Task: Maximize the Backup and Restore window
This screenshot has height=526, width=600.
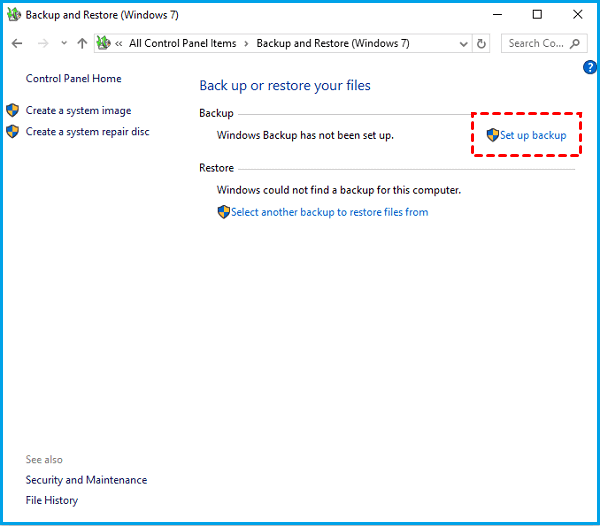Action: (x=537, y=15)
